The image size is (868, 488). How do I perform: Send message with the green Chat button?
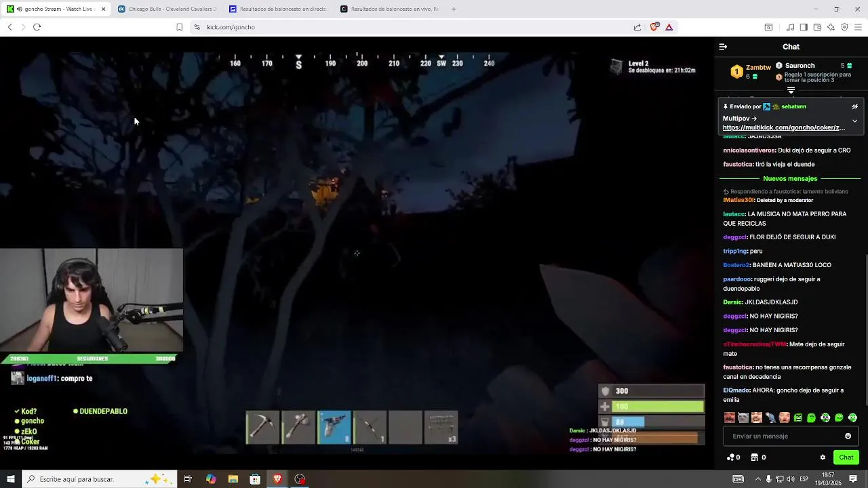(846, 457)
